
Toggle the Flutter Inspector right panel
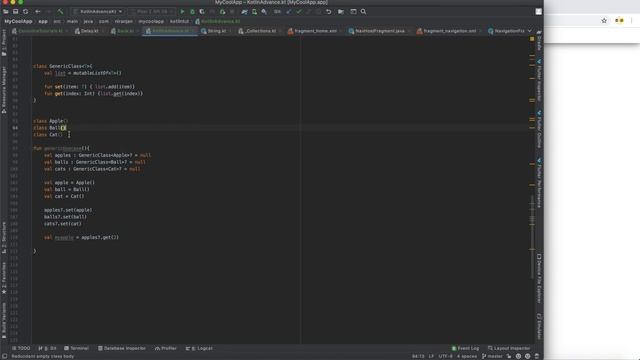(539, 80)
